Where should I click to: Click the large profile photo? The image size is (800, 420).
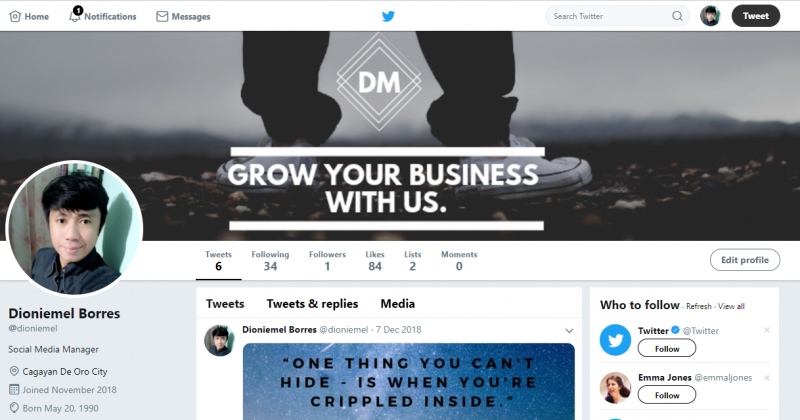74,228
